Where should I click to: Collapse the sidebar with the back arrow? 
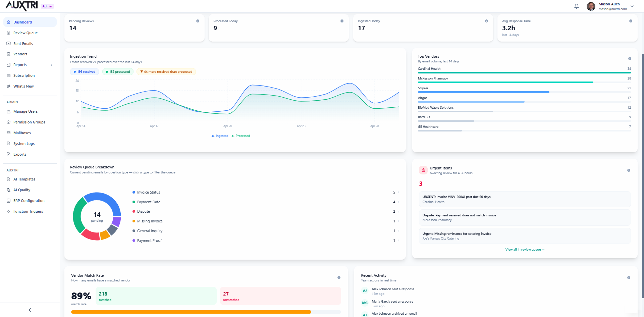[x=30, y=310]
